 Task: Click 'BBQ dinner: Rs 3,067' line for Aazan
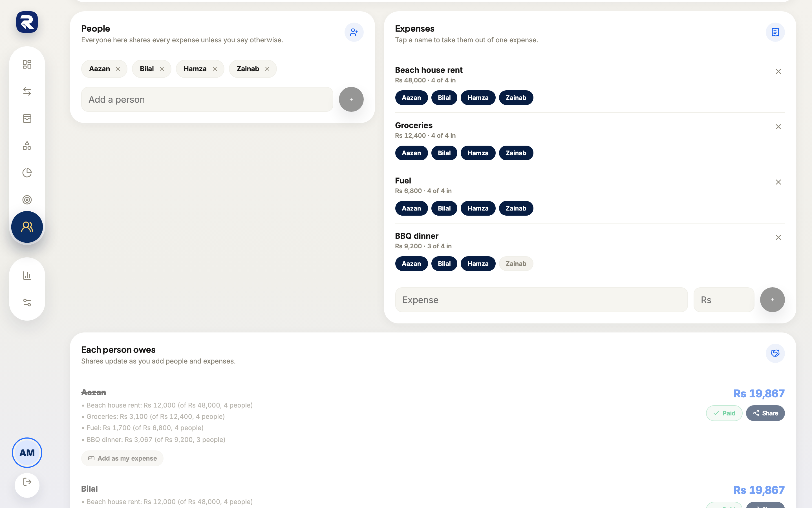pyautogui.click(x=153, y=440)
